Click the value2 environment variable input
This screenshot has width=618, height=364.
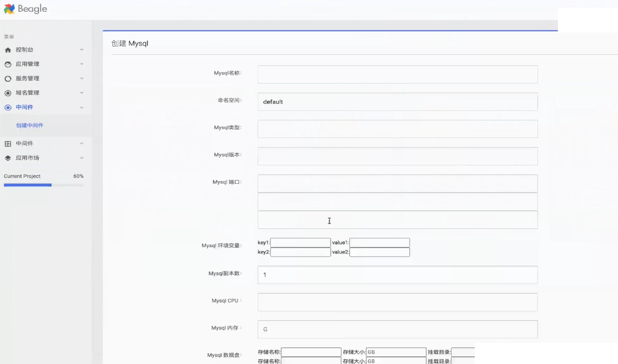(x=379, y=252)
